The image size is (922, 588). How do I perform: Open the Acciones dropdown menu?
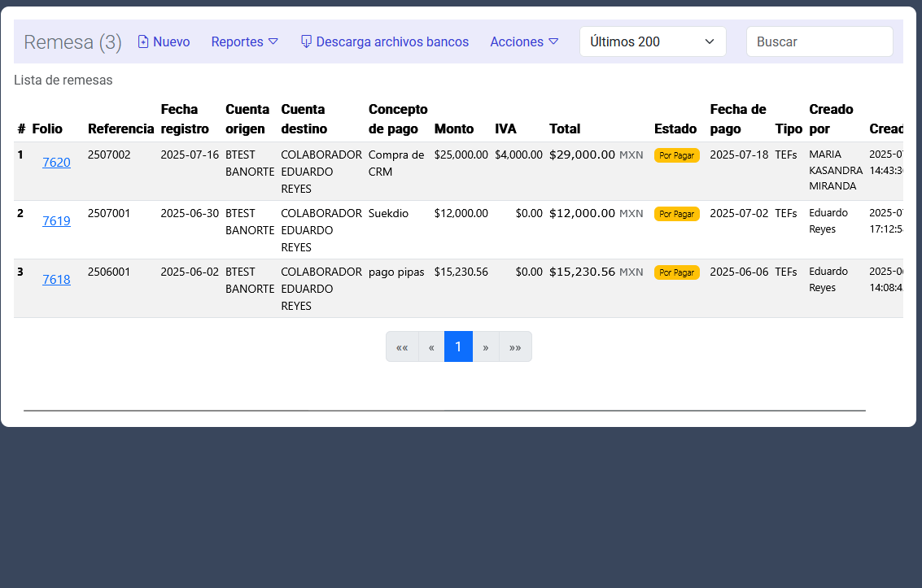pos(523,41)
